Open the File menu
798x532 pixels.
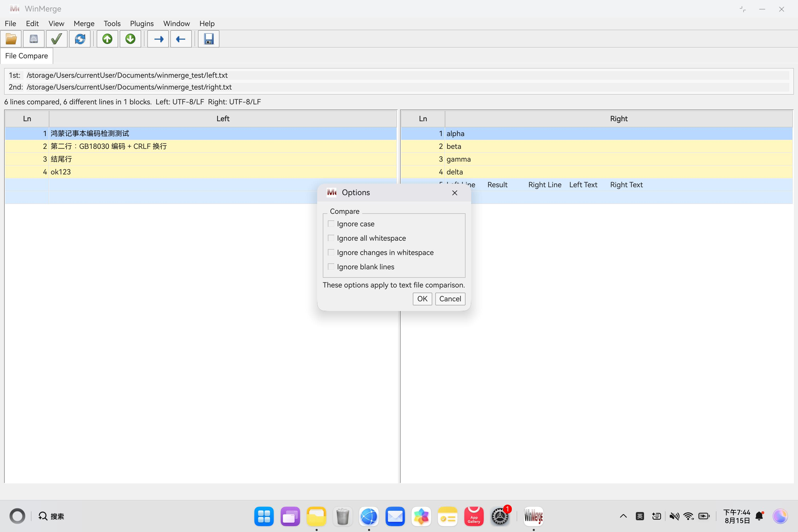(x=10, y=24)
